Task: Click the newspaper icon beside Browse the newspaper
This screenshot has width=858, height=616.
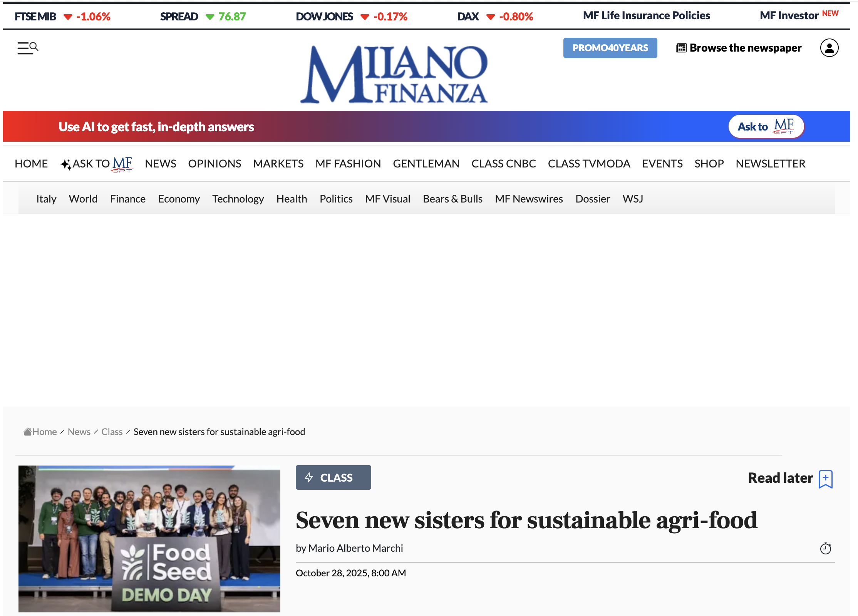Action: [681, 48]
